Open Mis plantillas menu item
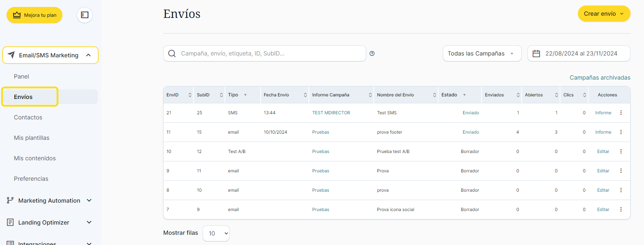Image resolution: width=644 pixels, height=245 pixels. pos(31,138)
